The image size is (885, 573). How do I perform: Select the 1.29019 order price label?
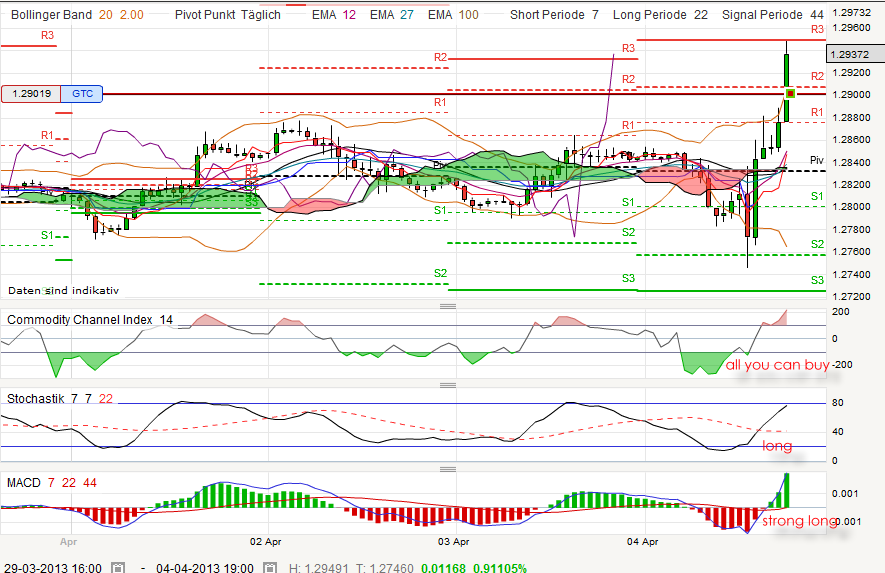point(32,94)
